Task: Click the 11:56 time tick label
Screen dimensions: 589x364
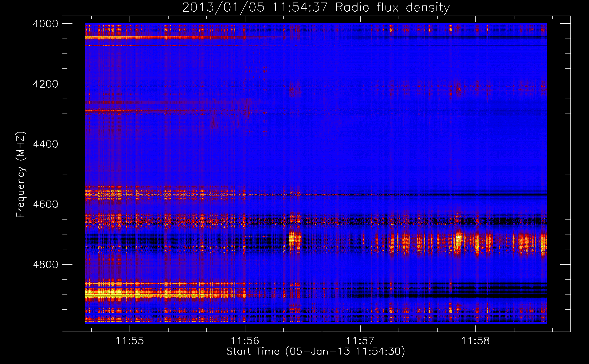Action: point(245,341)
